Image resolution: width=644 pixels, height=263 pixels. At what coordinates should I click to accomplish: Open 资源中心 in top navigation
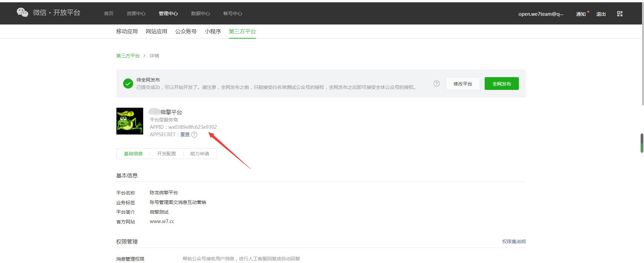coord(136,13)
